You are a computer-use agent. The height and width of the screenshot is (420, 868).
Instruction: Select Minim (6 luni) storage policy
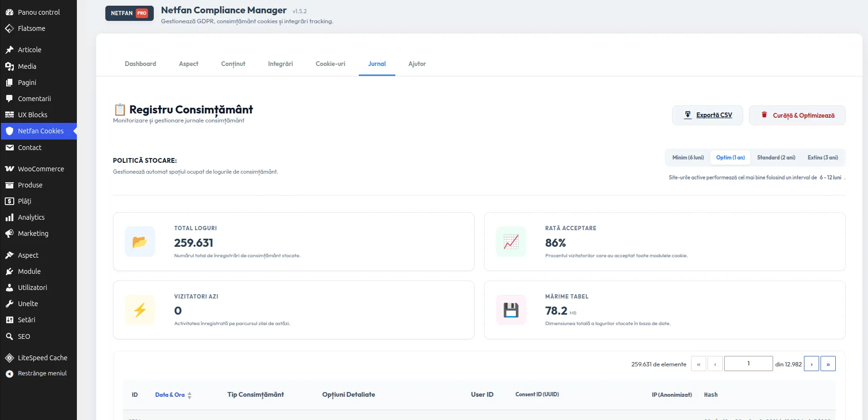click(x=688, y=158)
